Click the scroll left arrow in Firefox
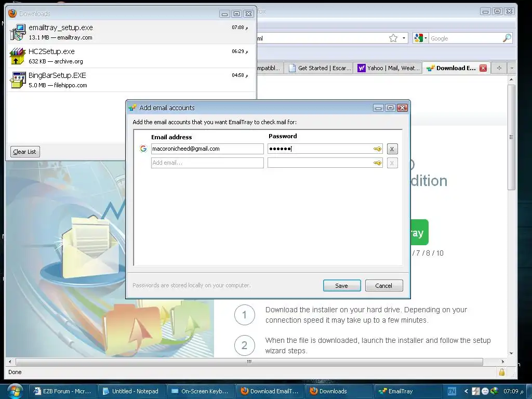Viewport: 532px width, 399px height. [x=9, y=362]
